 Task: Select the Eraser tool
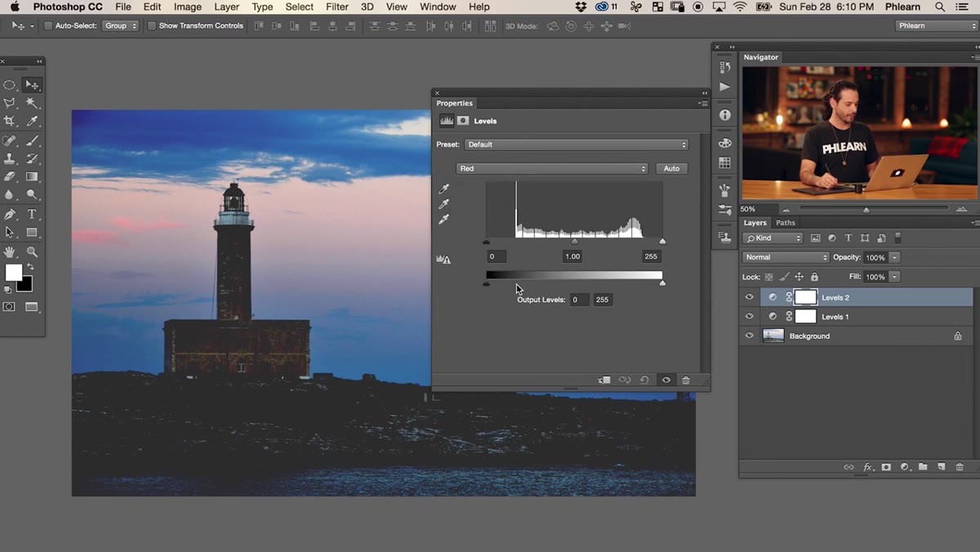(10, 176)
